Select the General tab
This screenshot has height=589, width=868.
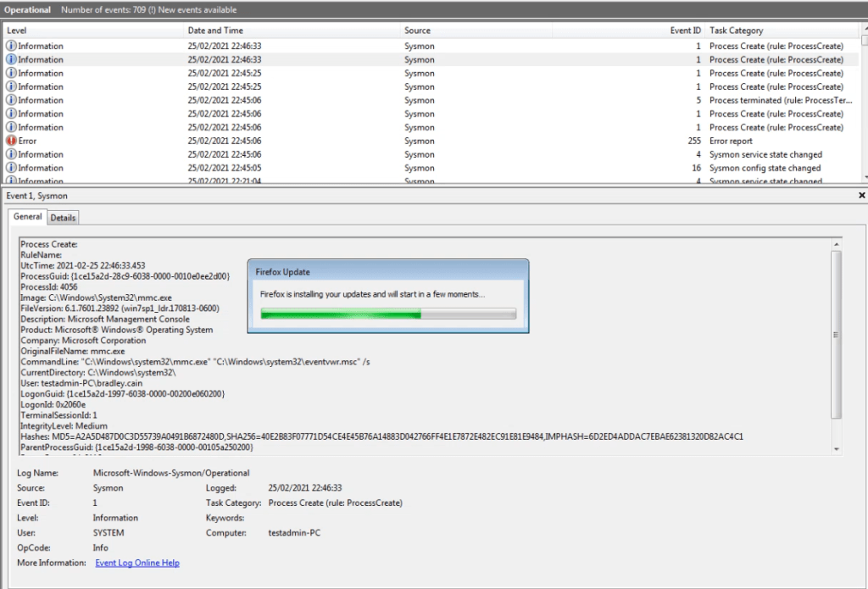[28, 217]
